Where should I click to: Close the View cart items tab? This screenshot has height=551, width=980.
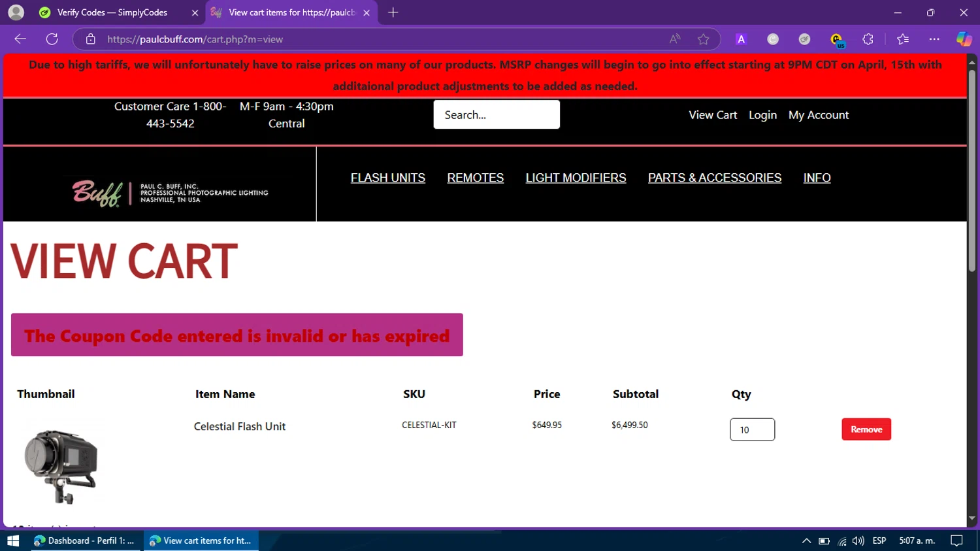point(367,12)
